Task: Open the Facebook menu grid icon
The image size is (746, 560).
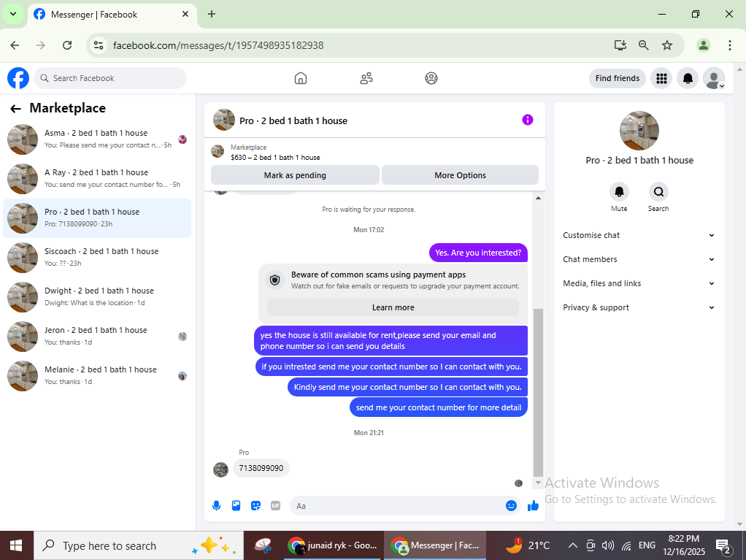Action: tap(661, 78)
